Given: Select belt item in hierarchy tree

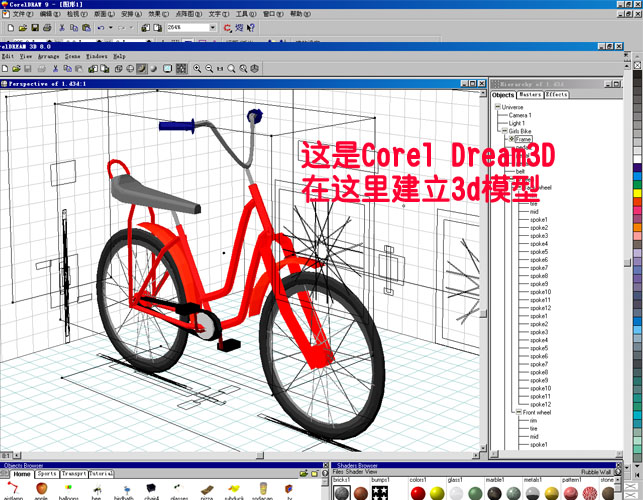Looking at the screenshot, I should click(520, 171).
